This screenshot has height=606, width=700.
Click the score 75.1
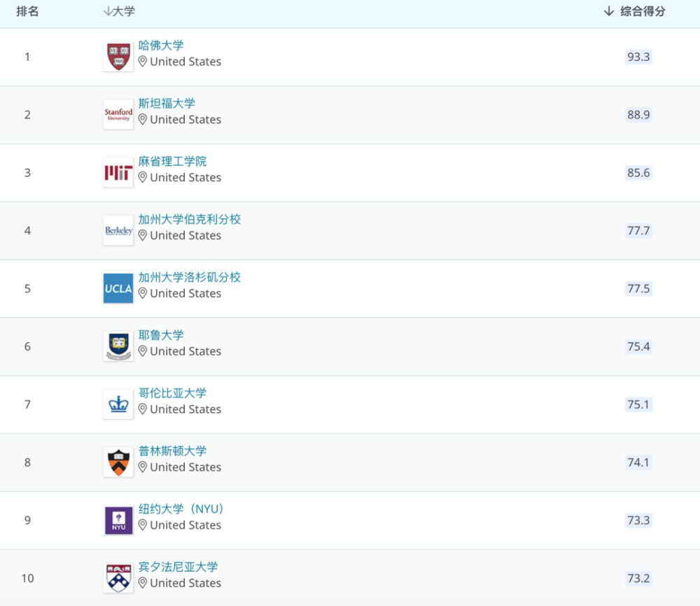[x=638, y=404]
